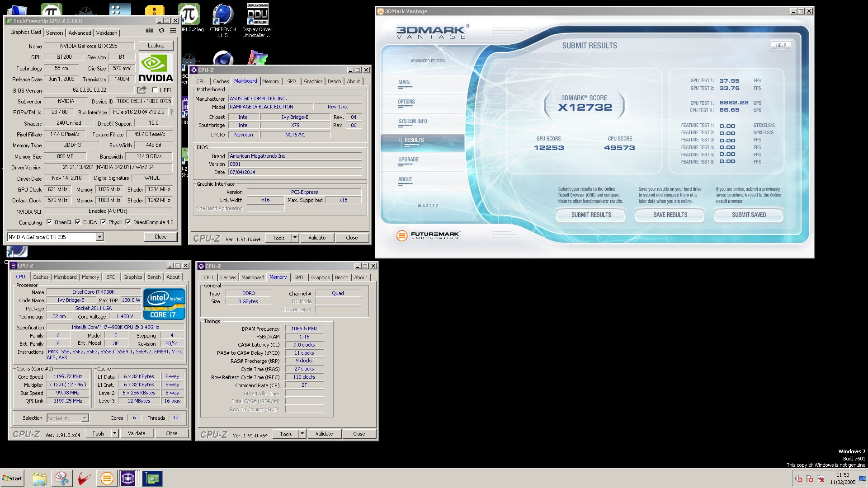
Task: Click the Save Results button
Action: (x=670, y=215)
